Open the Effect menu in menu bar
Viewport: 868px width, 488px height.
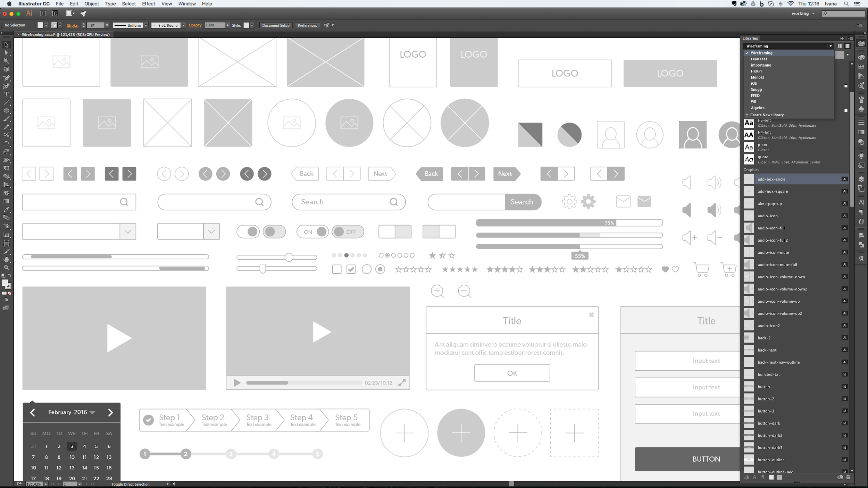[149, 4]
